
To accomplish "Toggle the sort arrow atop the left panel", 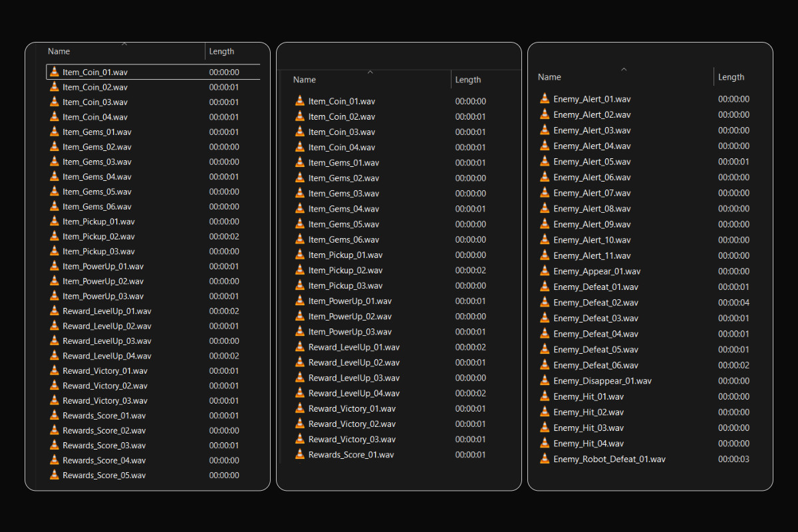I will click(124, 44).
